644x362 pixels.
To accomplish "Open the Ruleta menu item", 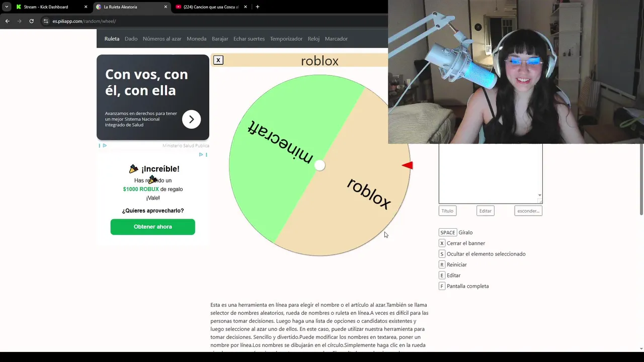I will click(112, 39).
